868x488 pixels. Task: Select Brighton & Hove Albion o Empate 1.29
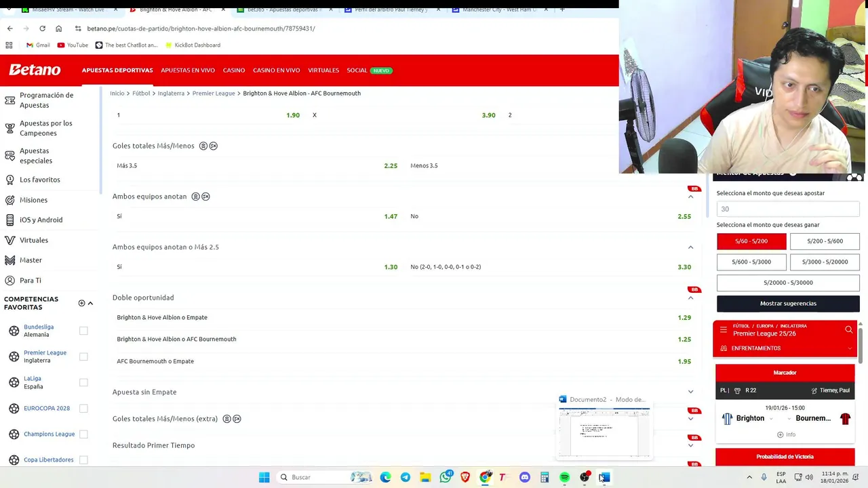click(403, 317)
